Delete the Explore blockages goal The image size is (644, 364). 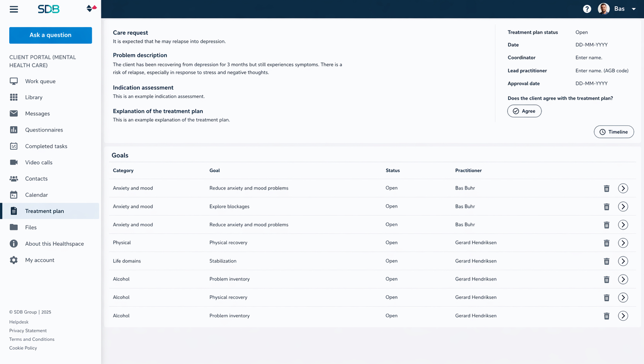point(607,207)
